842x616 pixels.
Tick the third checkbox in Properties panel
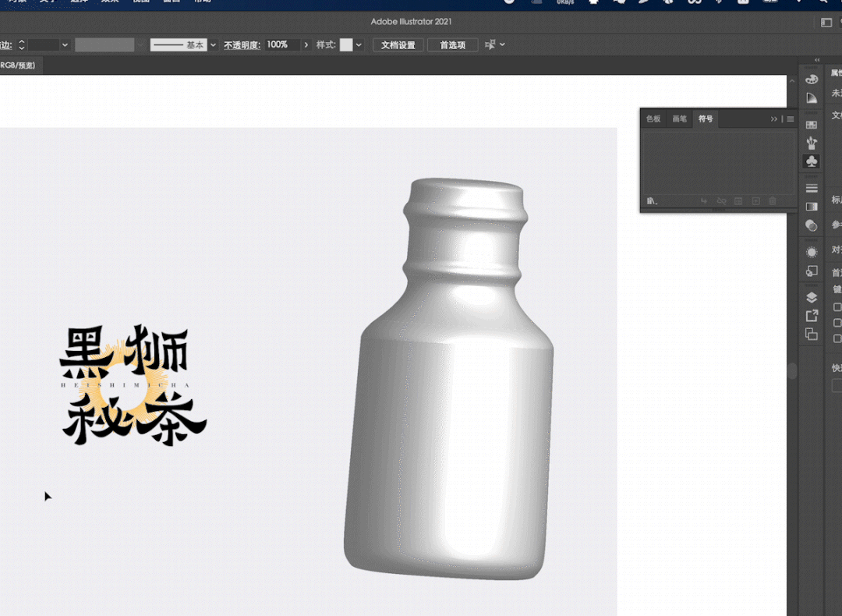click(x=838, y=338)
